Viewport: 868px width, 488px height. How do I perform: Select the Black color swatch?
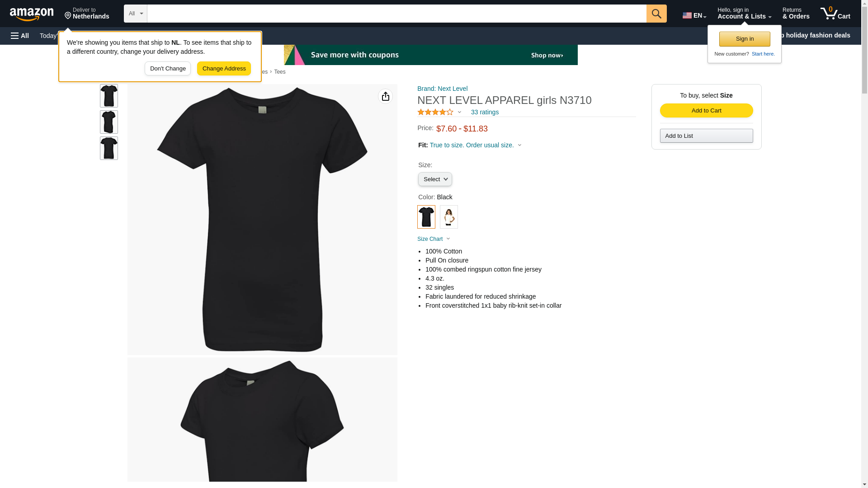[426, 217]
